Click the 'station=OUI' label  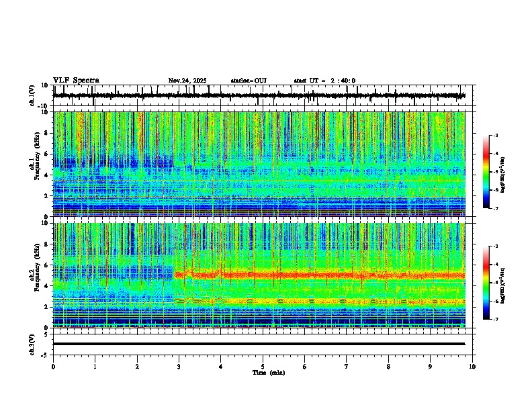coord(249,81)
